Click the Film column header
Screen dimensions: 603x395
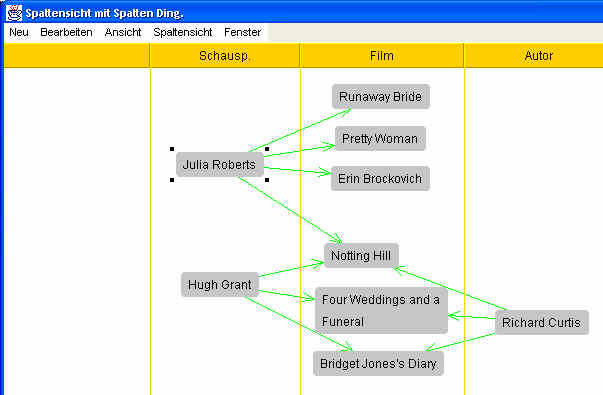pyautogui.click(x=381, y=56)
